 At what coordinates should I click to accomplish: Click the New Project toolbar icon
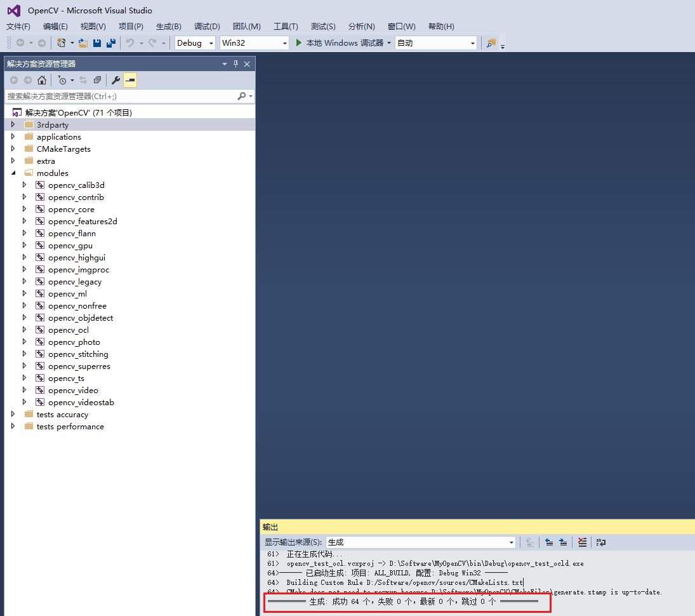coord(61,43)
